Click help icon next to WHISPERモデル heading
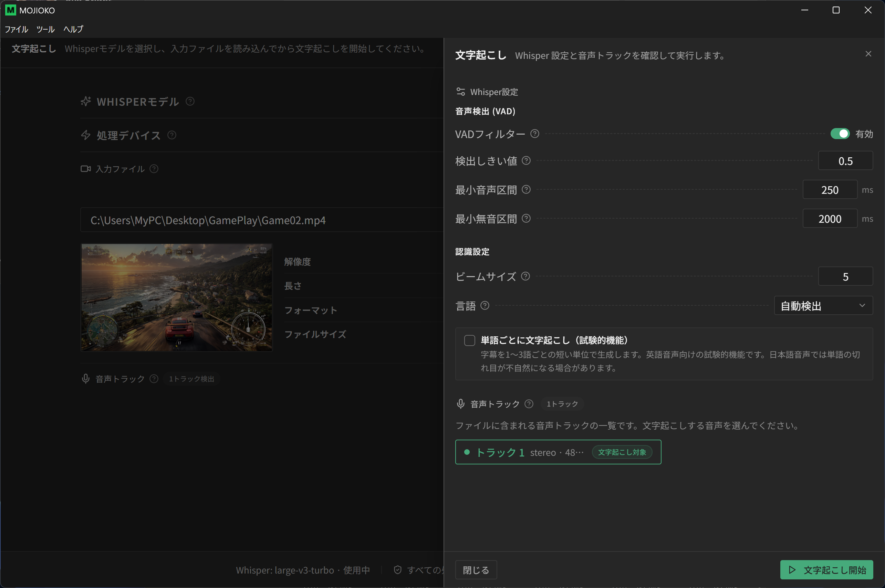The width and height of the screenshot is (885, 588). pyautogui.click(x=190, y=101)
